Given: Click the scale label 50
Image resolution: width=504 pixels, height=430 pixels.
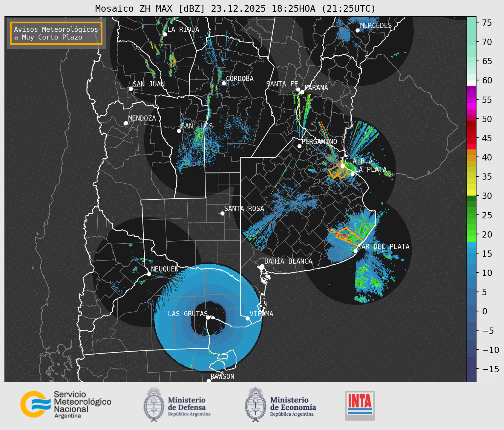Looking at the screenshot, I should (487, 119).
